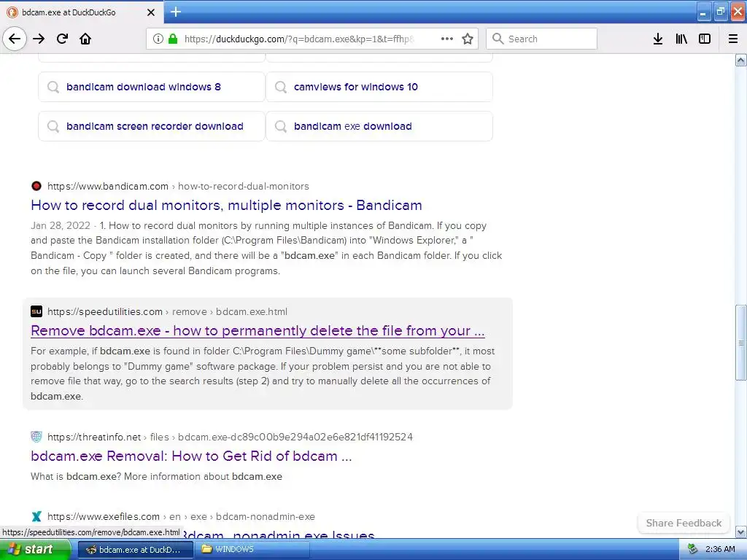This screenshot has width=747, height=560.
Task: Switch to bdcam.exe at DuckD... taskbar button
Action: tap(135, 550)
